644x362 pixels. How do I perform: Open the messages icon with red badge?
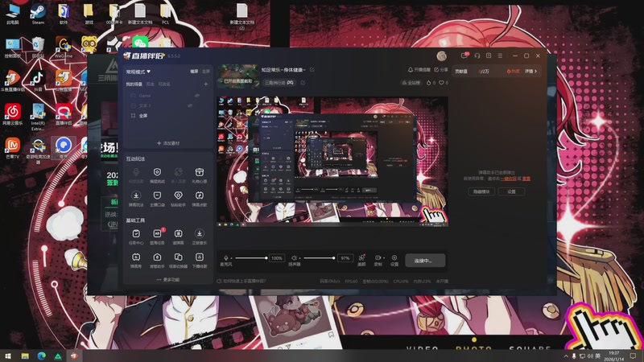(x=464, y=56)
